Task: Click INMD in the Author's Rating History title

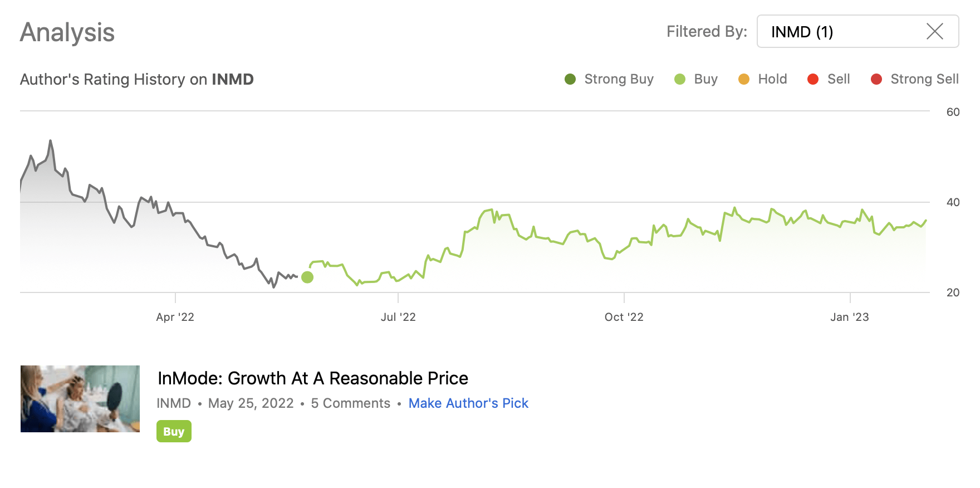Action: [233, 79]
